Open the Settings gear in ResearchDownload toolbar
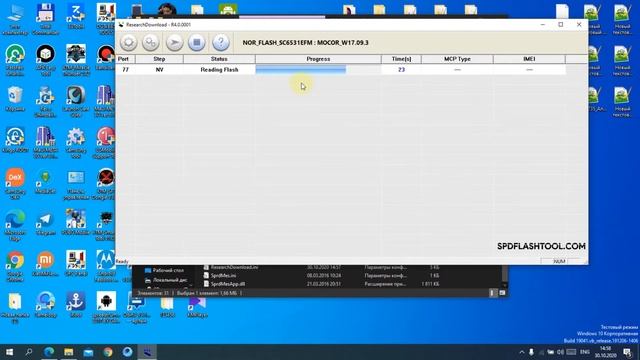This screenshot has height=360, width=640. click(129, 42)
